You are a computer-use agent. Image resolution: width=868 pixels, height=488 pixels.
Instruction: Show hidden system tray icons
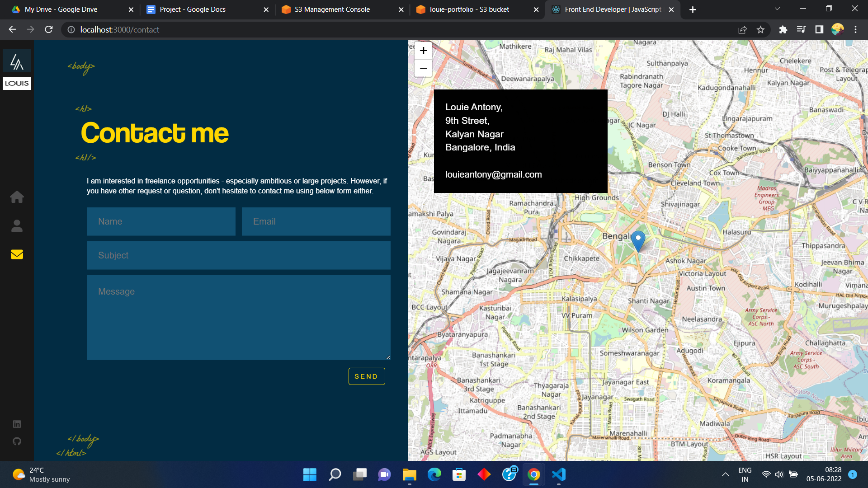tap(725, 474)
